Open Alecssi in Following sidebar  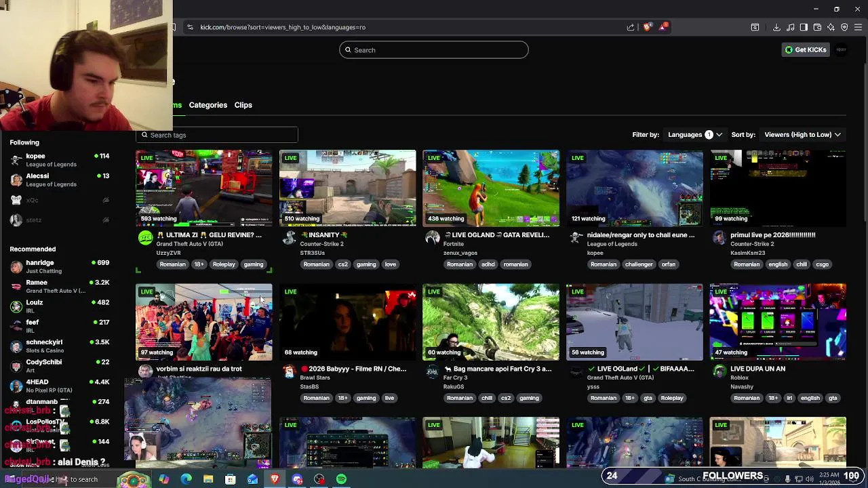pos(60,180)
